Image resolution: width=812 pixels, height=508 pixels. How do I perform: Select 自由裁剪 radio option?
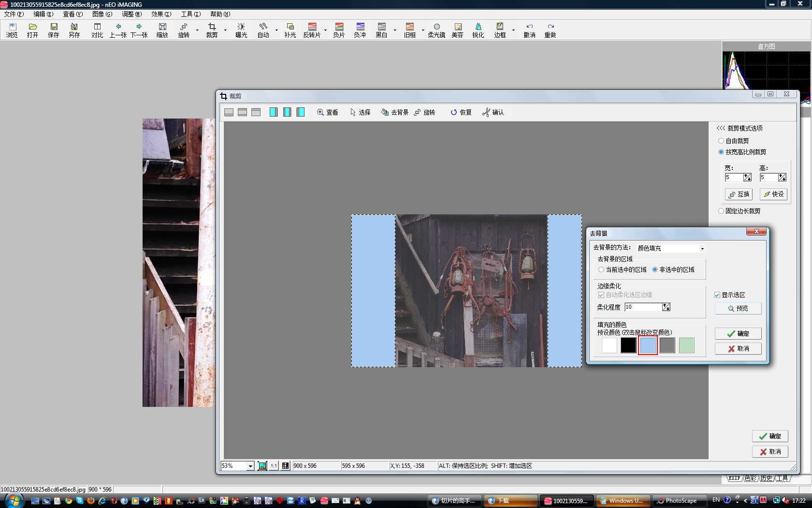(x=721, y=141)
